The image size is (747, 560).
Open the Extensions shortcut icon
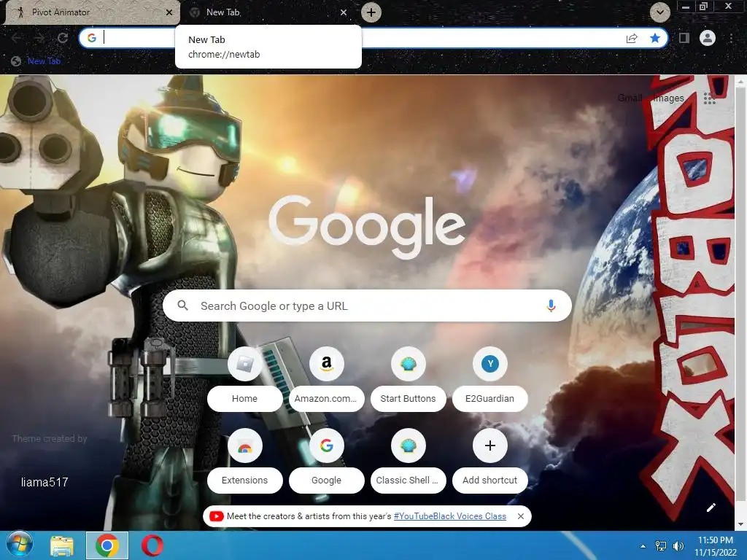click(245, 446)
